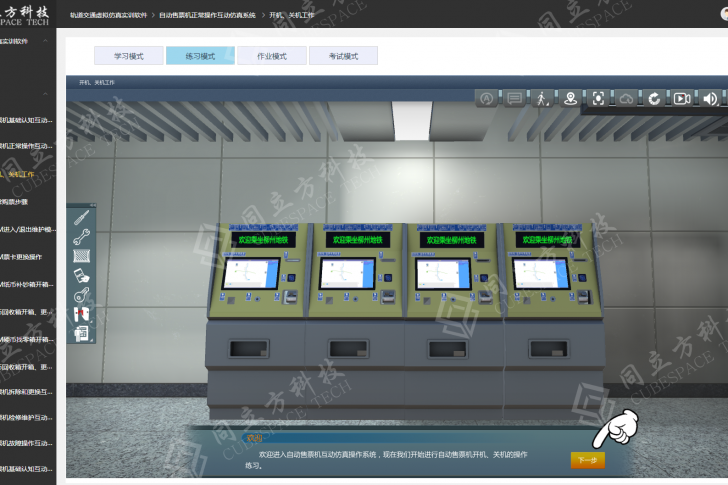Image resolution: width=728 pixels, height=485 pixels.
Task: Switch to 考试模式 tab
Action: pyautogui.click(x=343, y=56)
